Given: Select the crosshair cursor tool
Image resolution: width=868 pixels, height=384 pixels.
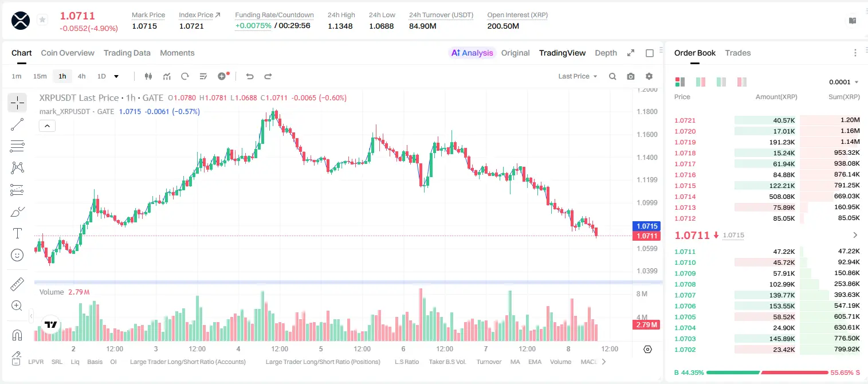Looking at the screenshot, I should [x=17, y=103].
